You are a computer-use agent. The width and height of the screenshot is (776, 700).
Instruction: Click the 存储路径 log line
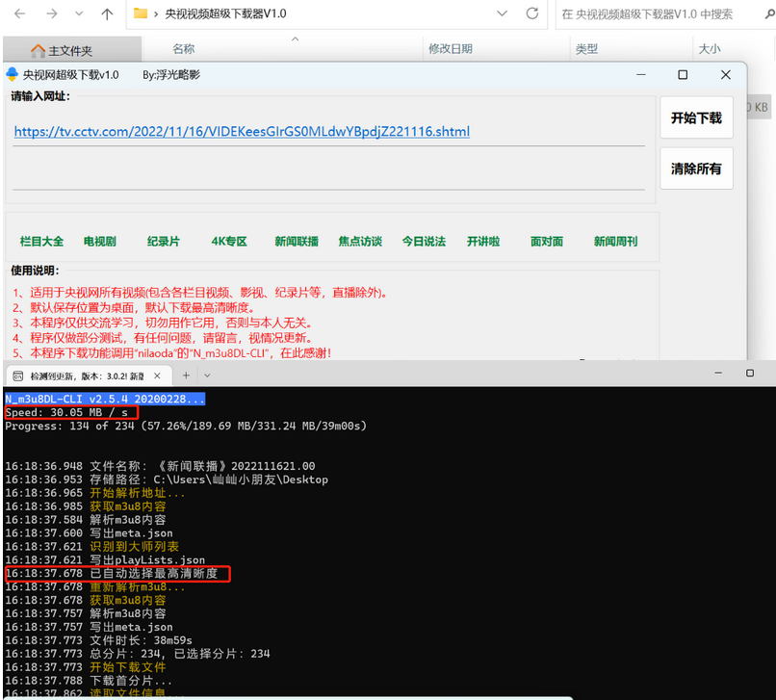point(167,480)
